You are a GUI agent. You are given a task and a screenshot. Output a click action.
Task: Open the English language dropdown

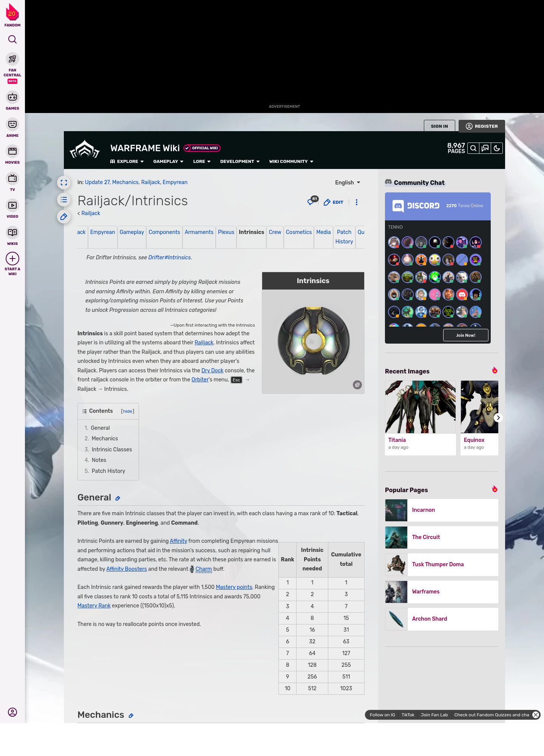348,183
